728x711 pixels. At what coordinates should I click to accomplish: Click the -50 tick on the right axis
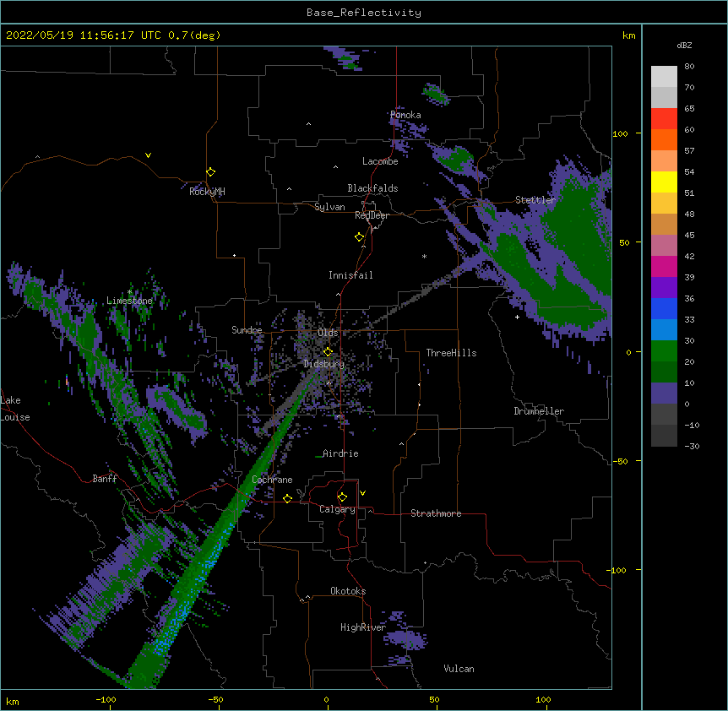point(620,461)
